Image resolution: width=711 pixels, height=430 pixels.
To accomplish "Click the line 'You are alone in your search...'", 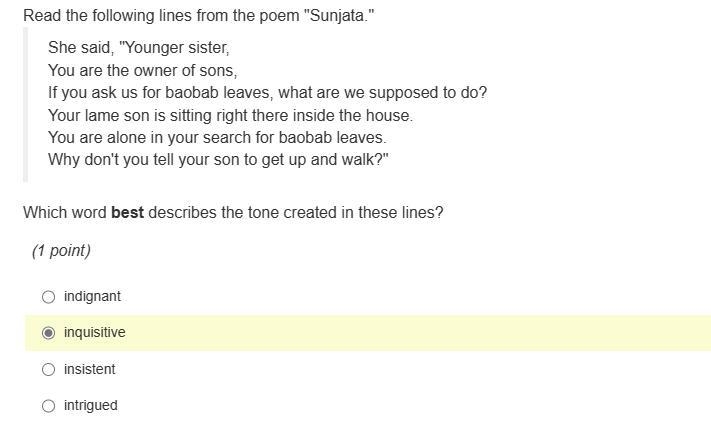I will (x=217, y=137).
